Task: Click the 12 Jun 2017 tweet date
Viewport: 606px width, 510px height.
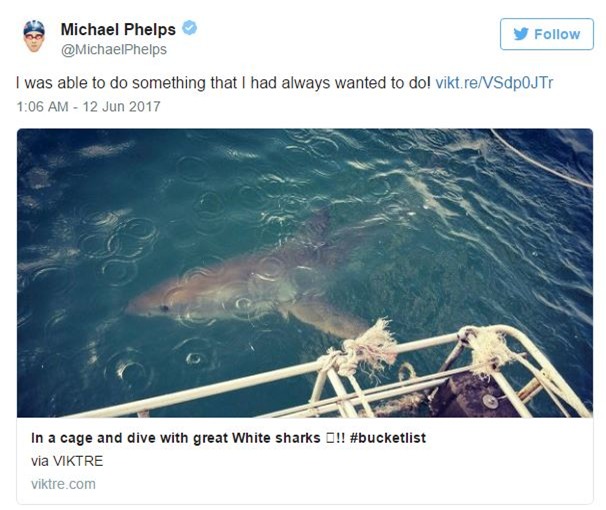Action: 124,106
